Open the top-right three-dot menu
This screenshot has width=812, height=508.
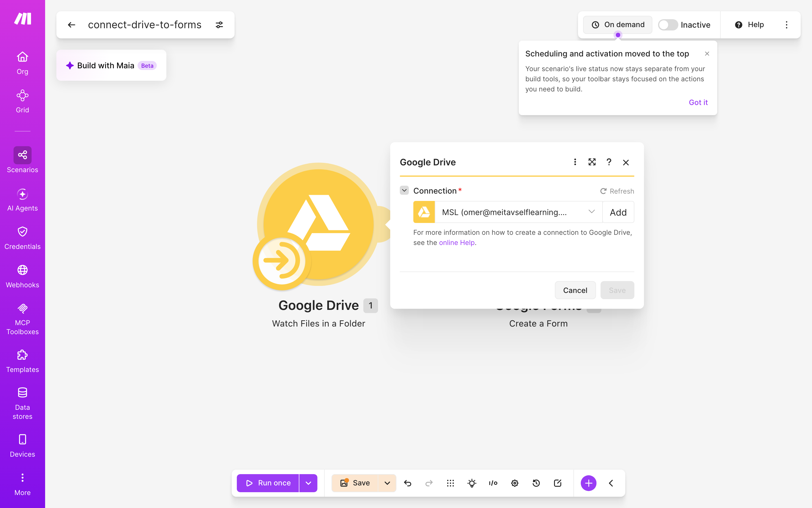(787, 25)
